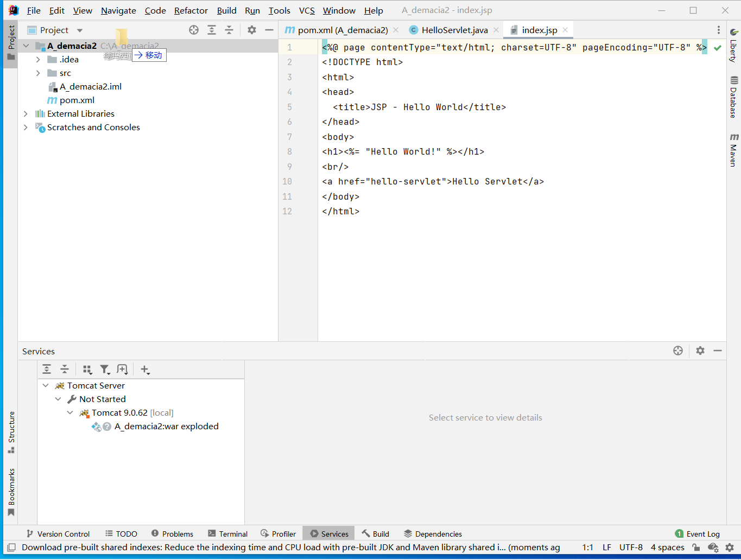Image resolution: width=741 pixels, height=560 pixels.
Task: Close the pom.xml editor tab
Action: pos(396,30)
